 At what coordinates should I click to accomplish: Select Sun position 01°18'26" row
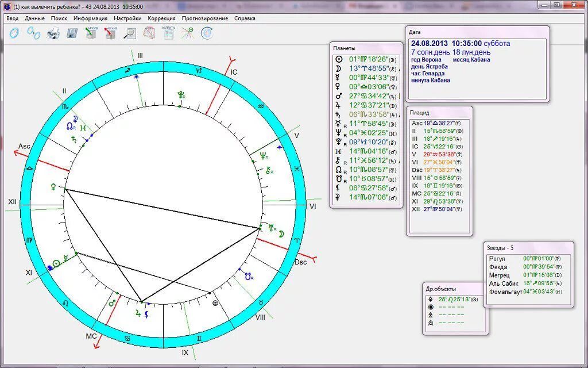coord(366,59)
